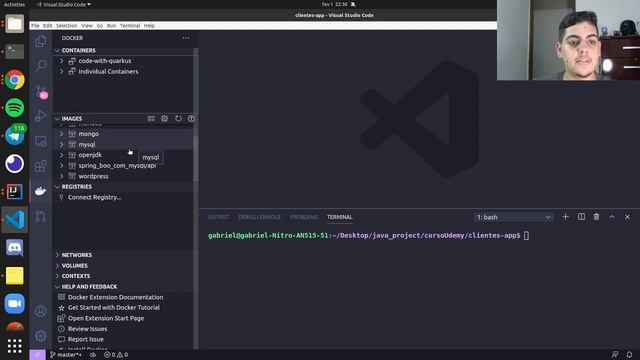Open Docker Extension Documentation

pyautogui.click(x=116, y=298)
